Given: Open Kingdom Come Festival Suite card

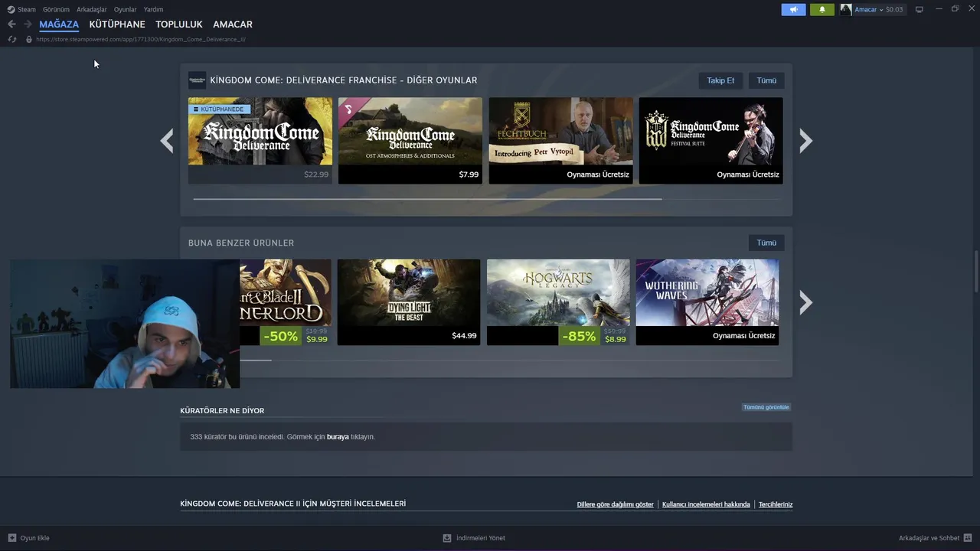Looking at the screenshot, I should click(x=710, y=140).
